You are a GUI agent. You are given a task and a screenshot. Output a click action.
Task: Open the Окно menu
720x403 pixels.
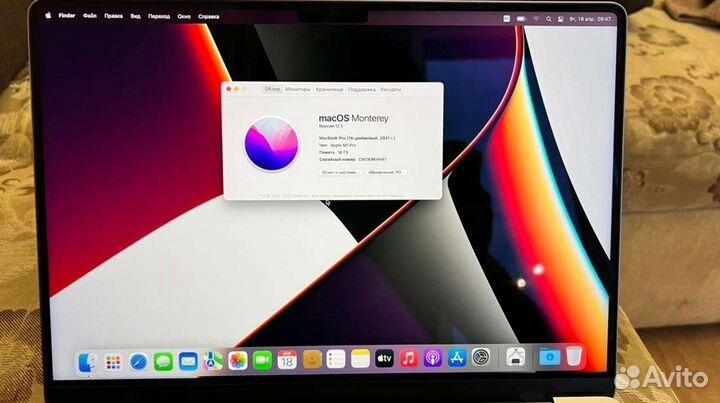(184, 17)
